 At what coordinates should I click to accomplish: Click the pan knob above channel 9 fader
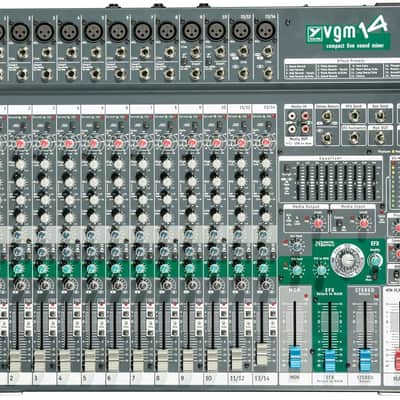point(192,285)
